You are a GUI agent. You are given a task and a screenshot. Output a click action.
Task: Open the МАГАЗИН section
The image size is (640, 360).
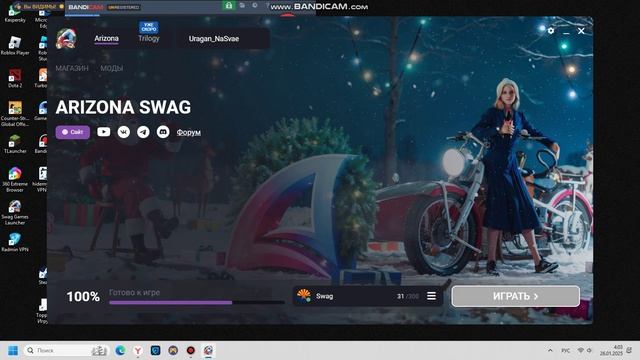point(72,68)
